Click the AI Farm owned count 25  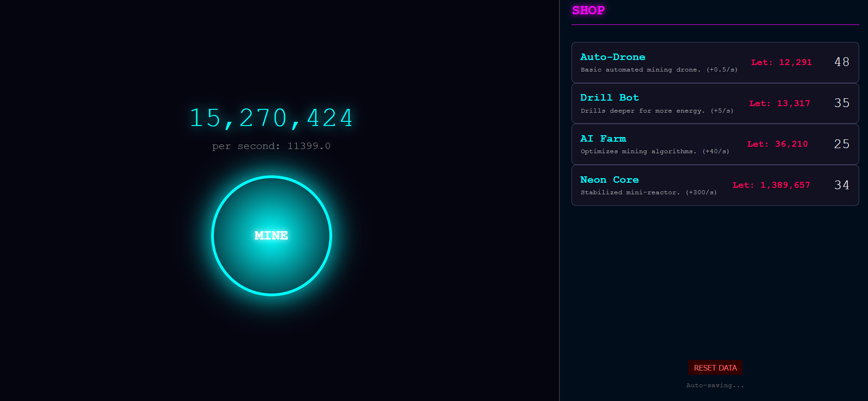(x=842, y=144)
